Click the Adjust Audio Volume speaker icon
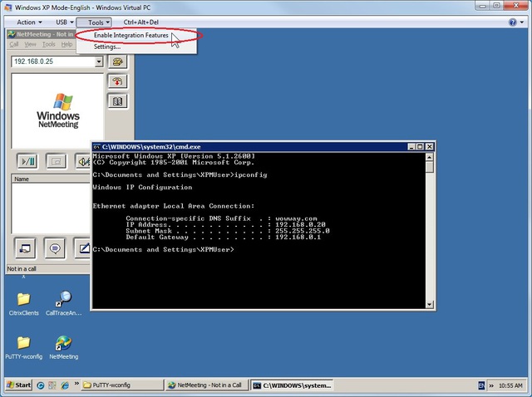Viewport: 532px width, 397px height. click(83, 161)
